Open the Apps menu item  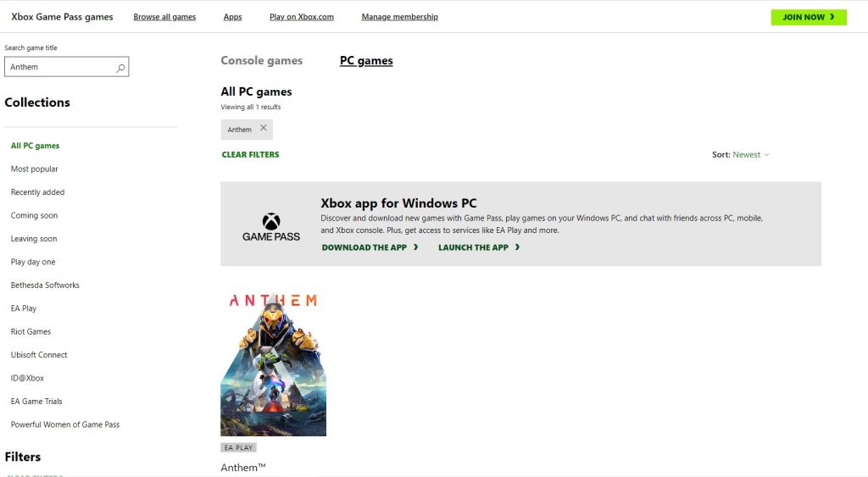(232, 17)
